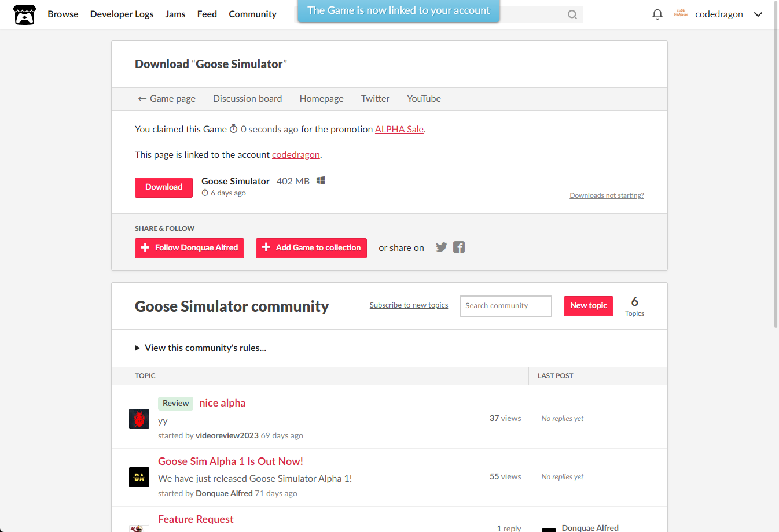779x532 pixels.
Task: Click the 37 views text
Action: (x=505, y=418)
